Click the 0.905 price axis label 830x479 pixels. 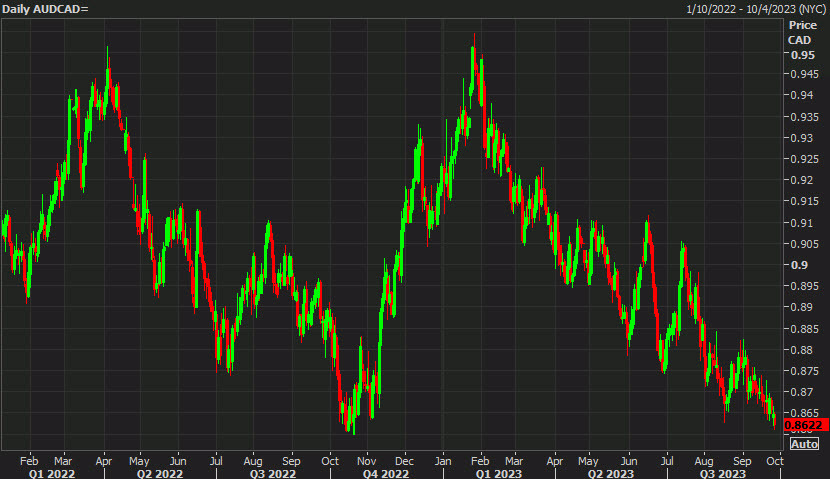tap(805, 243)
